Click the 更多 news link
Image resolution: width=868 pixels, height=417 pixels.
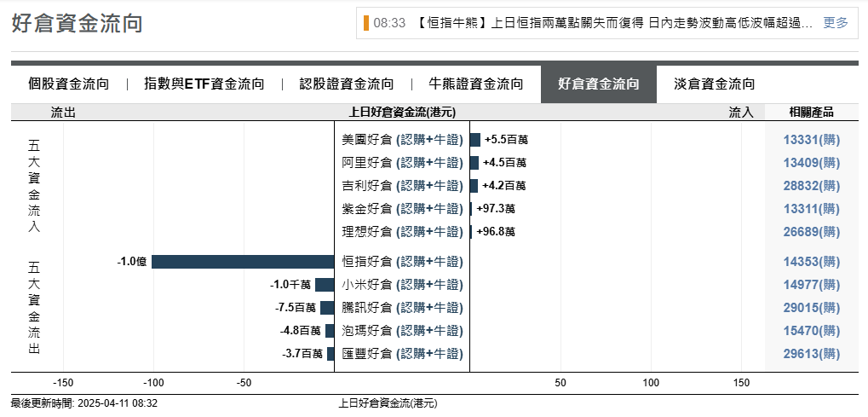click(836, 23)
